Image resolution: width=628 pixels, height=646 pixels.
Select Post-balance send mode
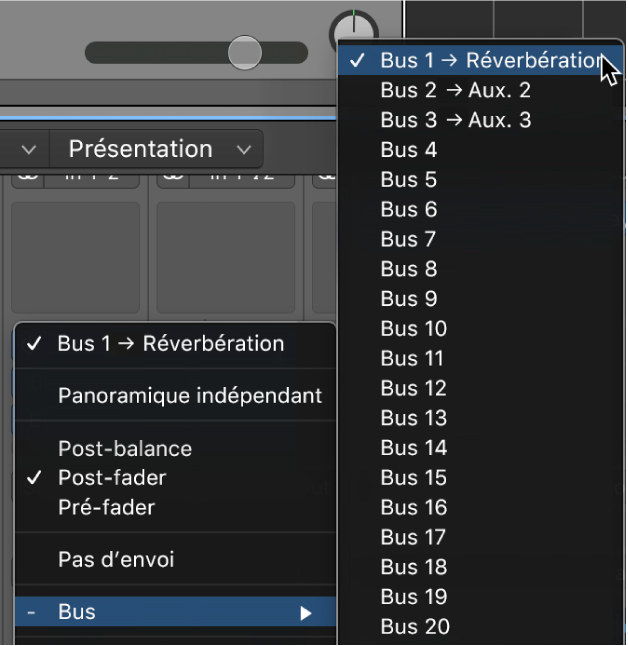click(x=124, y=448)
